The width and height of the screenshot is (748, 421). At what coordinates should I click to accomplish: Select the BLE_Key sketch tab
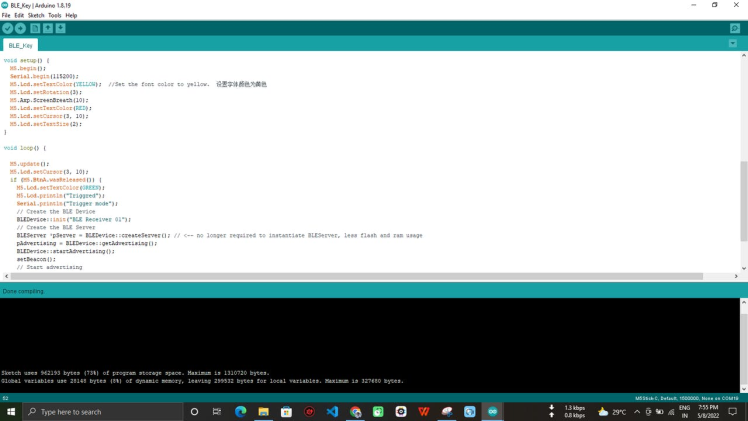pyautogui.click(x=21, y=45)
